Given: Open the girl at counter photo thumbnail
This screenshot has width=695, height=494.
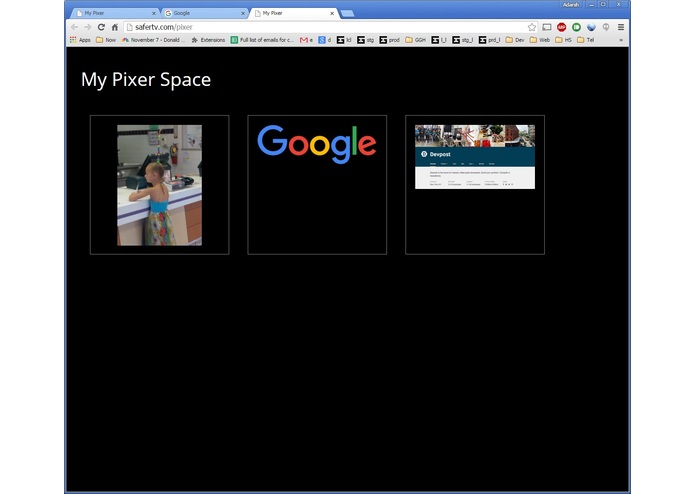Looking at the screenshot, I should pos(160,185).
